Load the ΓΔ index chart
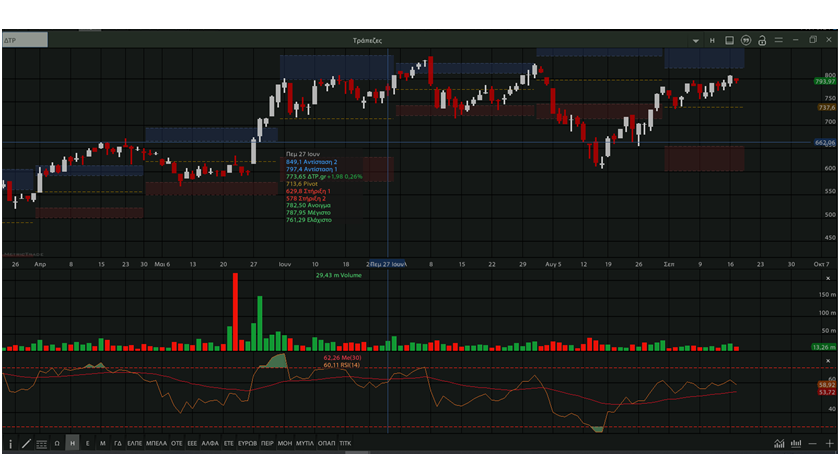Screen dimensions: 840x474 118,443
